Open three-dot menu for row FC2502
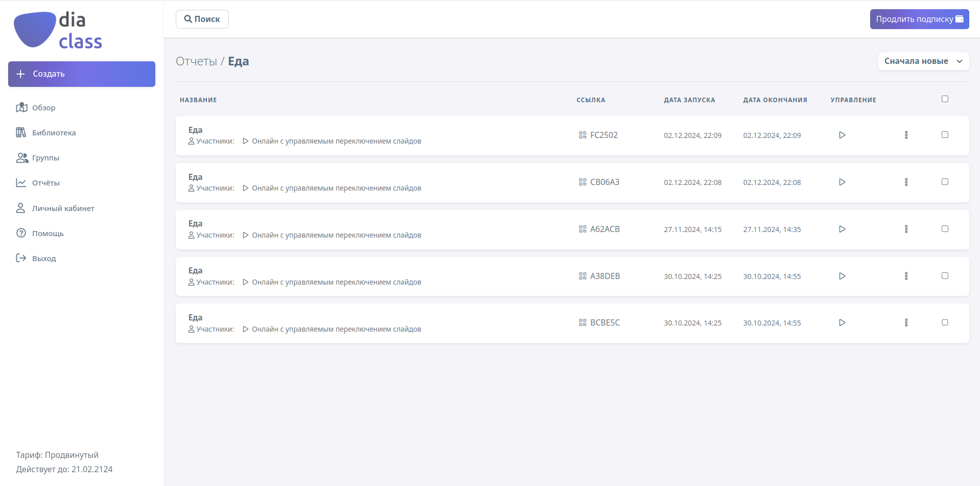Image resolution: width=980 pixels, height=486 pixels. [906, 135]
